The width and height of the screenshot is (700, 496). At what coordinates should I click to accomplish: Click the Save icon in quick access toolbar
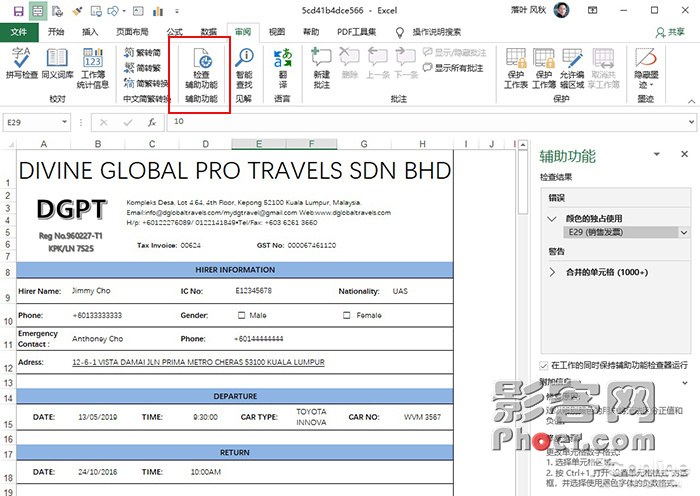(x=18, y=11)
